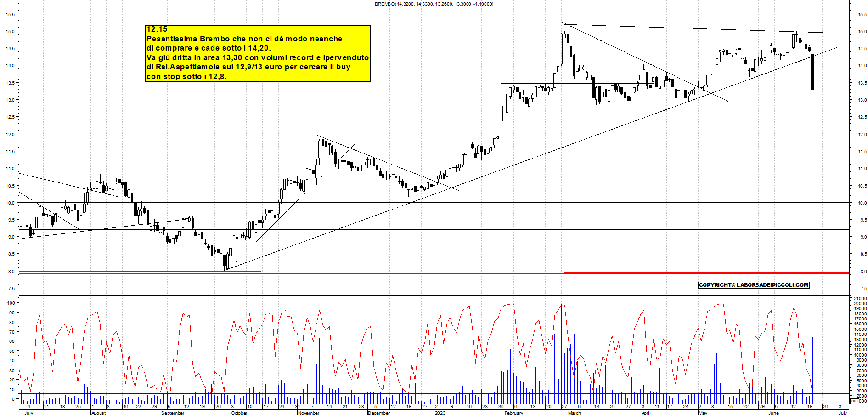Click the line 'di comprare e cade sotto i 14,20.'
The image size is (868, 415).
pos(209,48)
